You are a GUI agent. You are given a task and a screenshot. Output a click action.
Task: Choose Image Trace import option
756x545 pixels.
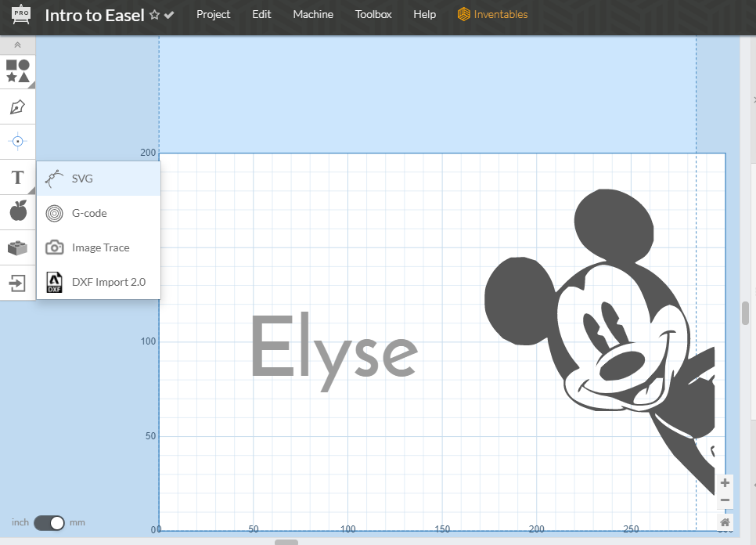99,247
